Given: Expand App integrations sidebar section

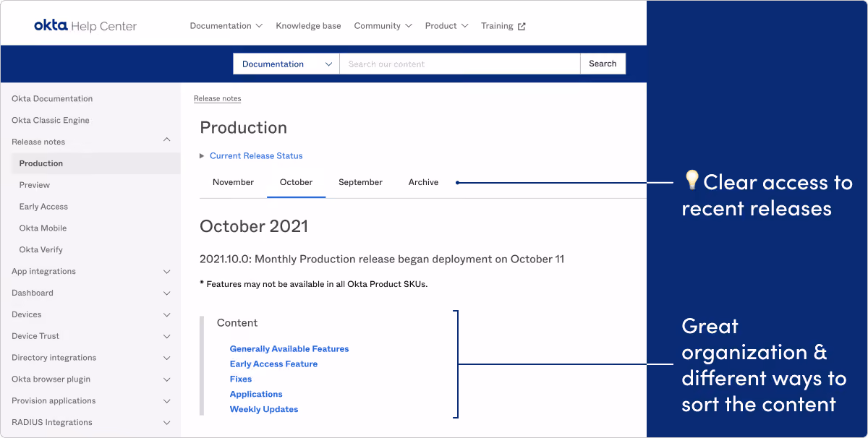Looking at the screenshot, I should (167, 272).
